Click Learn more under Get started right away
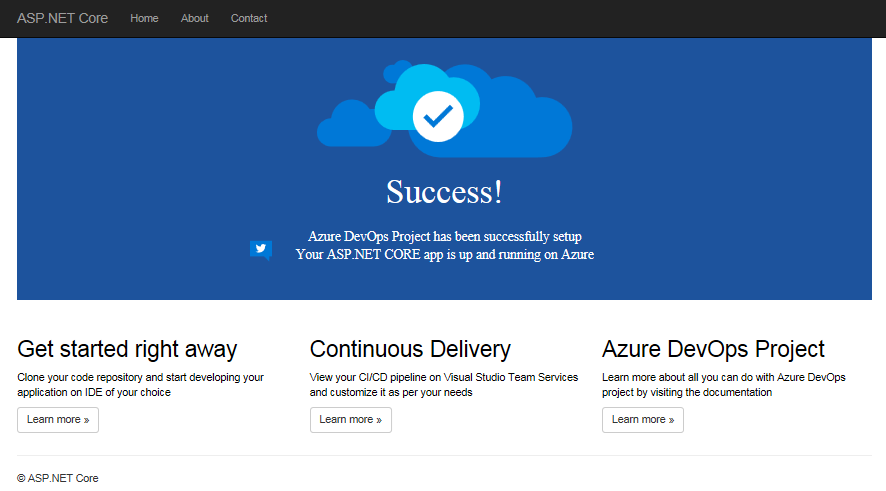This screenshot has width=886, height=491. coord(58,420)
